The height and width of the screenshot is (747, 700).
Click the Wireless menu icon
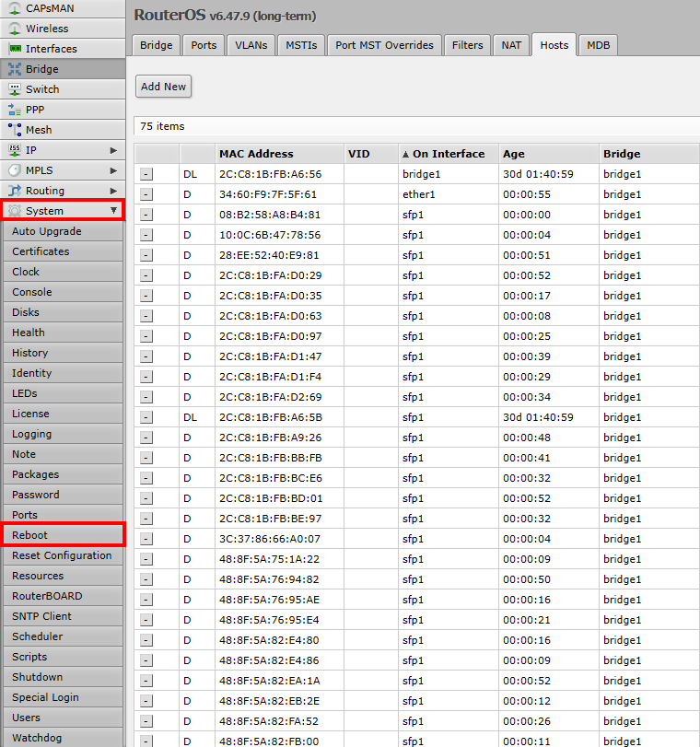click(x=15, y=29)
